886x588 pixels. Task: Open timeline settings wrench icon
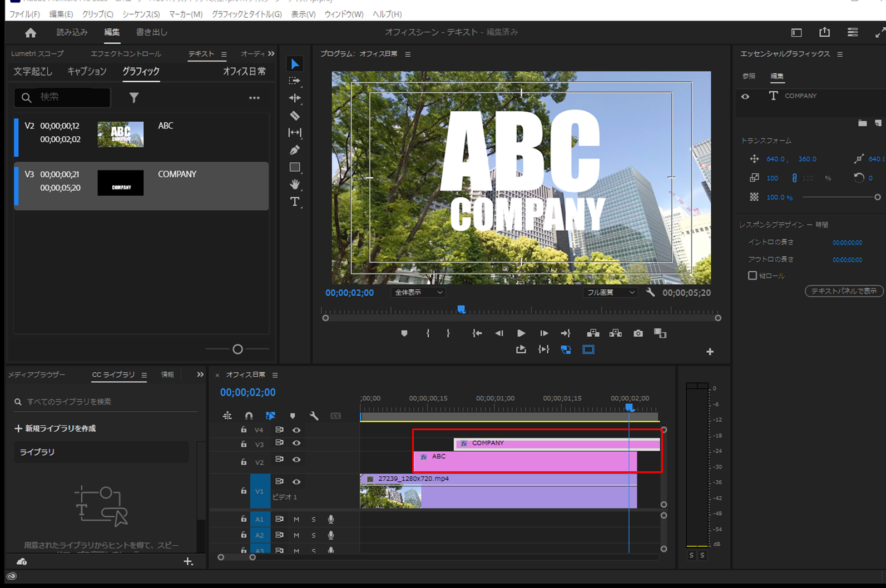click(314, 416)
